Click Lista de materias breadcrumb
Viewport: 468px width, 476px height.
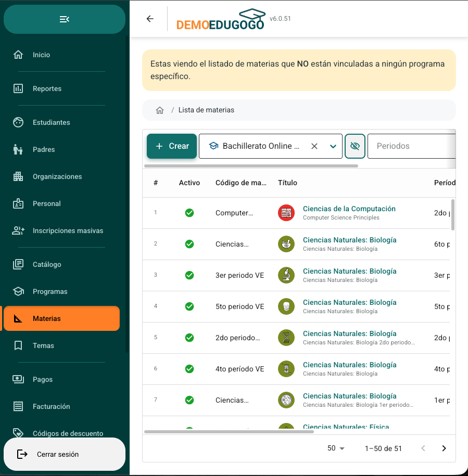coord(206,110)
